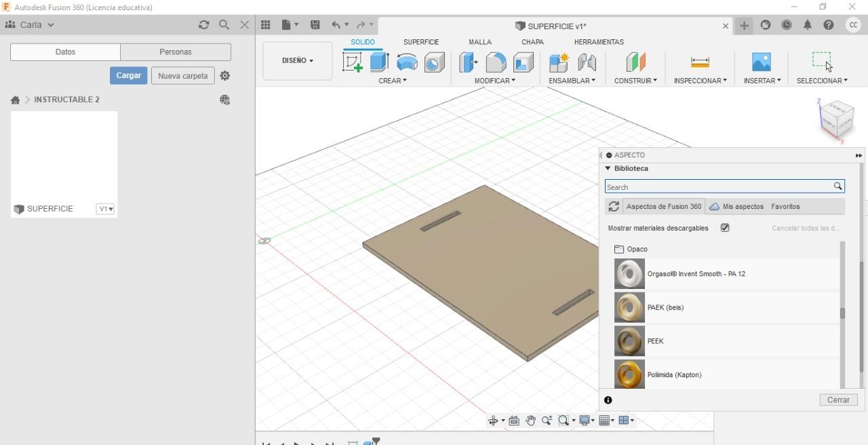868x445 pixels.
Task: Search within the data panel
Action: pos(224,25)
